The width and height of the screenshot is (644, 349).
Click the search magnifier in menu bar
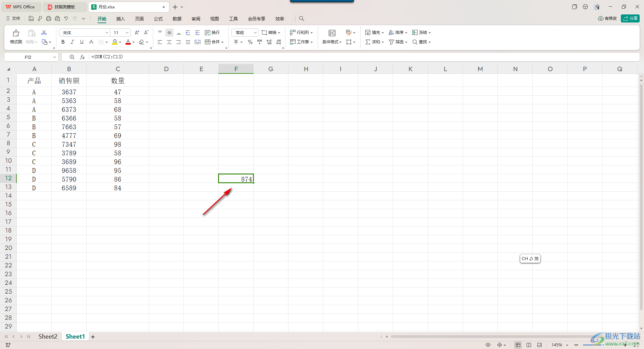[x=302, y=18]
